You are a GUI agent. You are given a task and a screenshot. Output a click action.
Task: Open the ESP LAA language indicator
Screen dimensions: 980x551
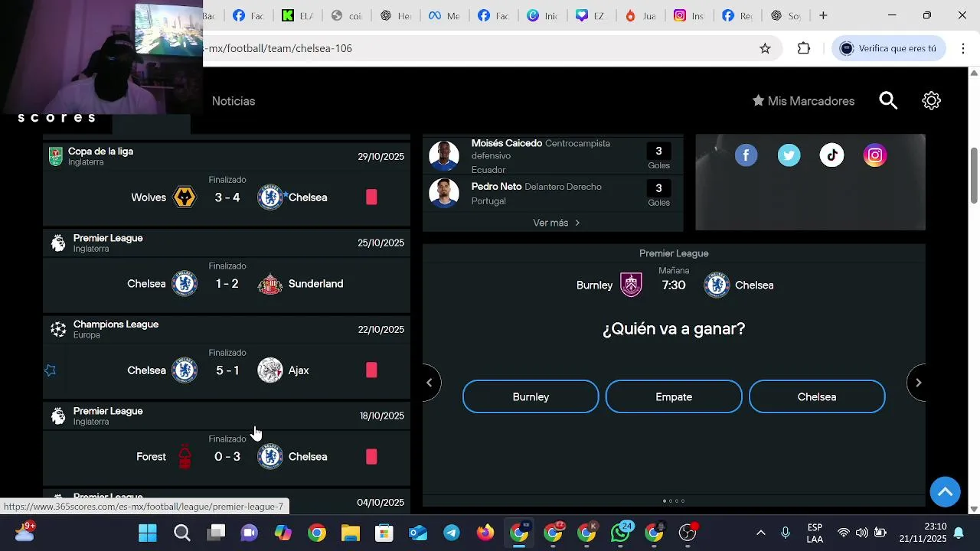[815, 533]
